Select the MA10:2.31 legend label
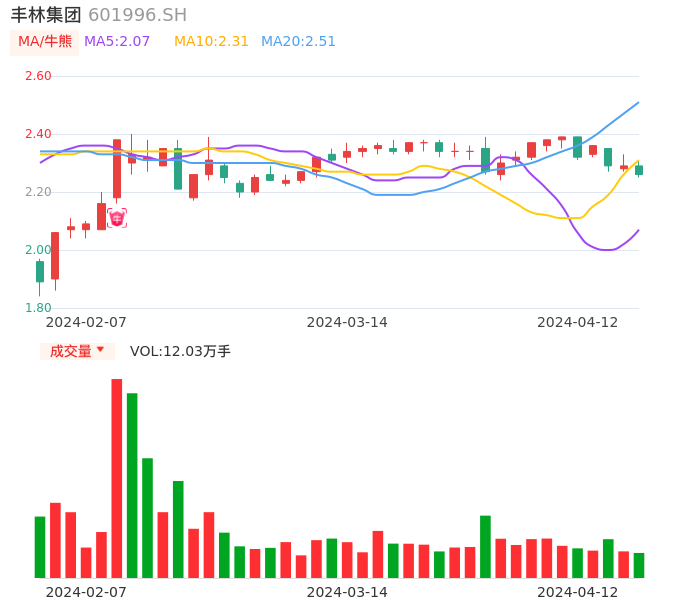The width and height of the screenshot is (686, 606). point(211,42)
